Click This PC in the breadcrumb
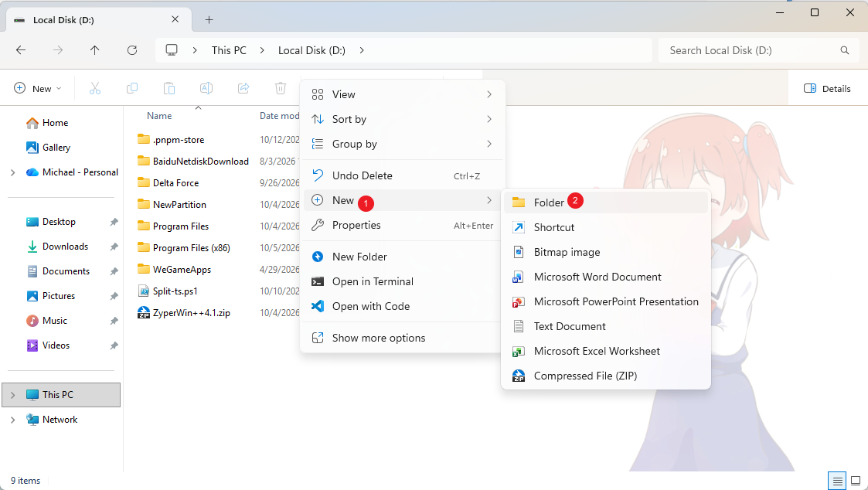Viewport: 868px width, 490px height. 229,50
